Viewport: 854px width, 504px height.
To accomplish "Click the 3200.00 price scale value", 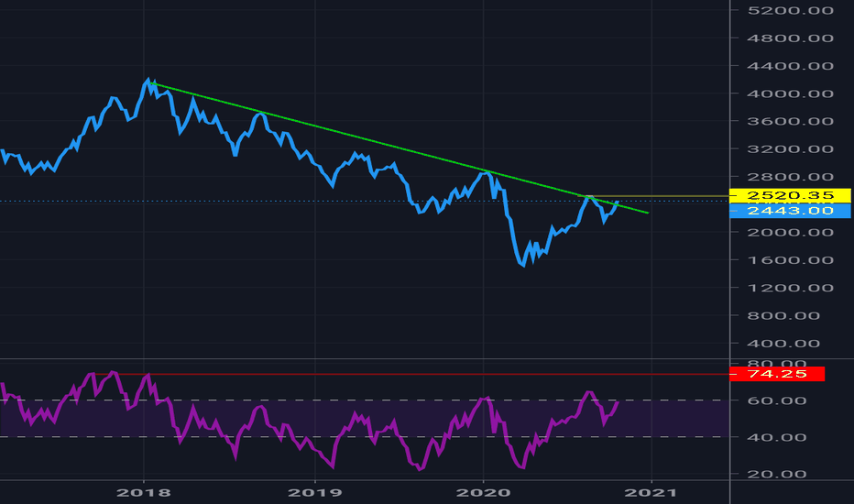I will point(790,148).
